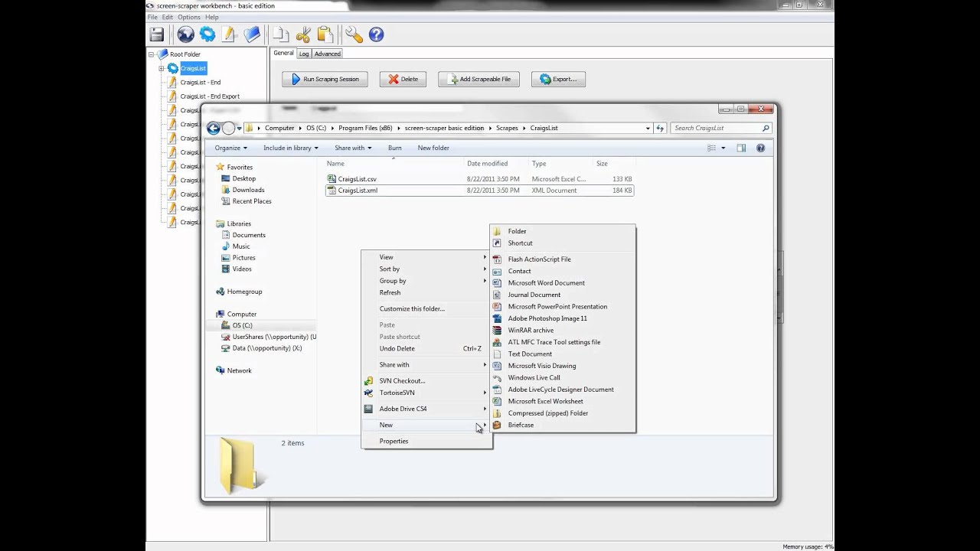The height and width of the screenshot is (551, 980).
Task: Open the view options dropdown arrow
Action: [x=723, y=148]
